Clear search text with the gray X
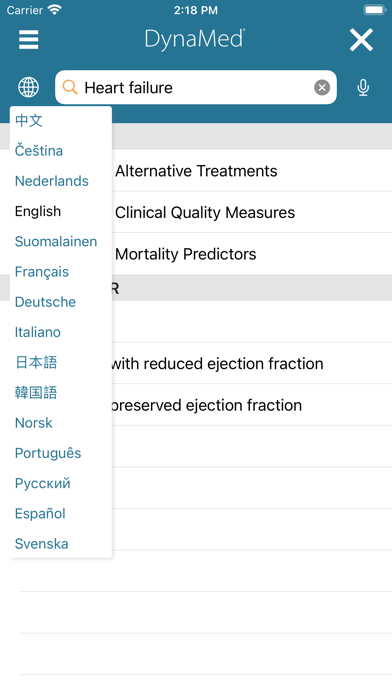 coord(322,87)
